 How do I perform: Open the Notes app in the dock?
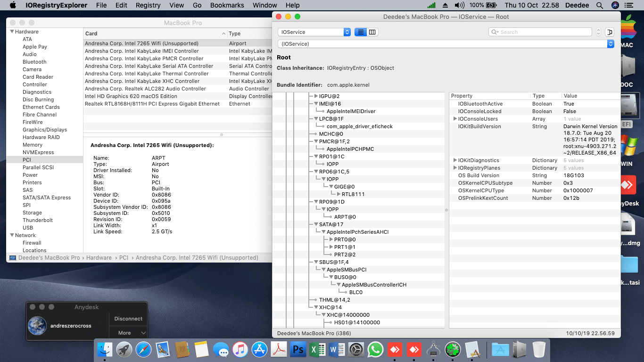point(201,349)
